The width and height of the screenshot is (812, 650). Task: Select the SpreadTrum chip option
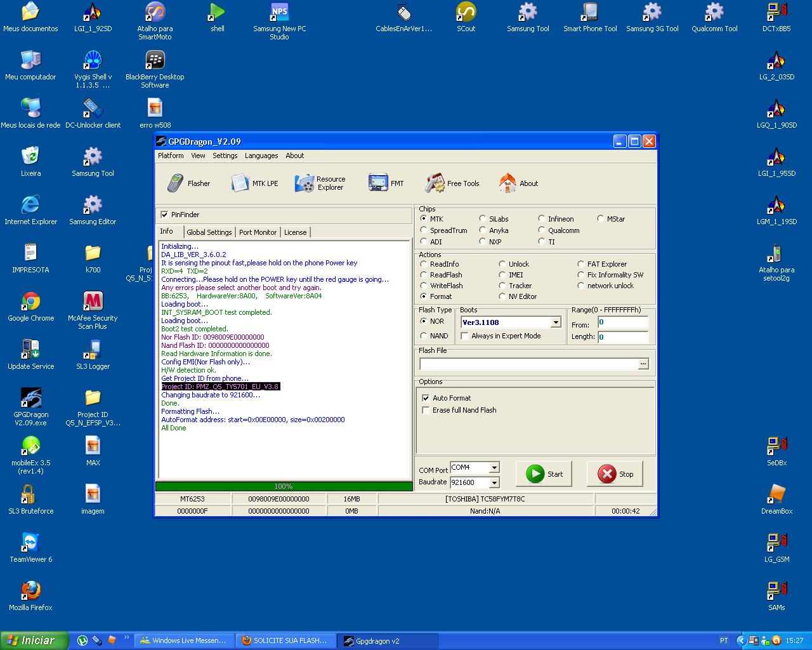(424, 230)
